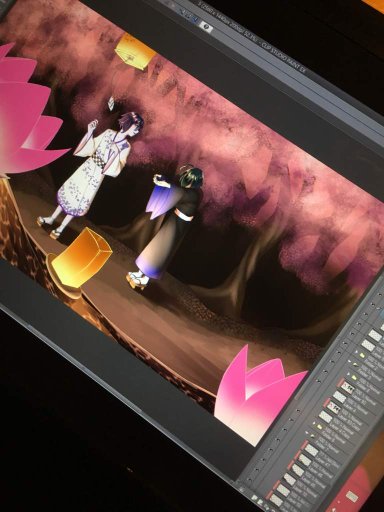Collapse the lower yellow folder using its arrow

(x=314, y=423)
